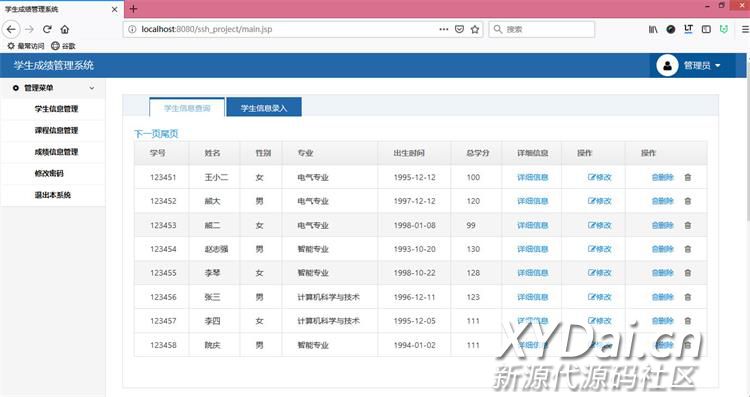This screenshot has width=750, height=397.
Task: Toggle the sidebar view icon
Action: pos(706,29)
